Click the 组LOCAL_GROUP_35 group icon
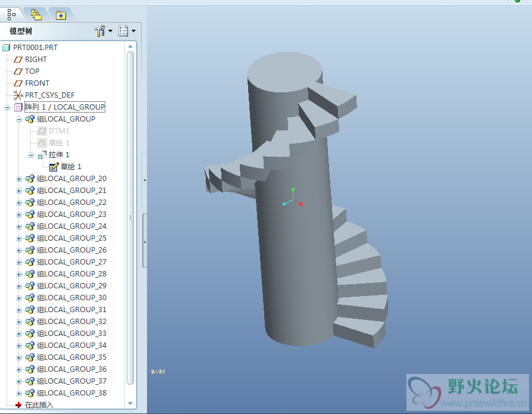The height and width of the screenshot is (414, 532). 30,357
